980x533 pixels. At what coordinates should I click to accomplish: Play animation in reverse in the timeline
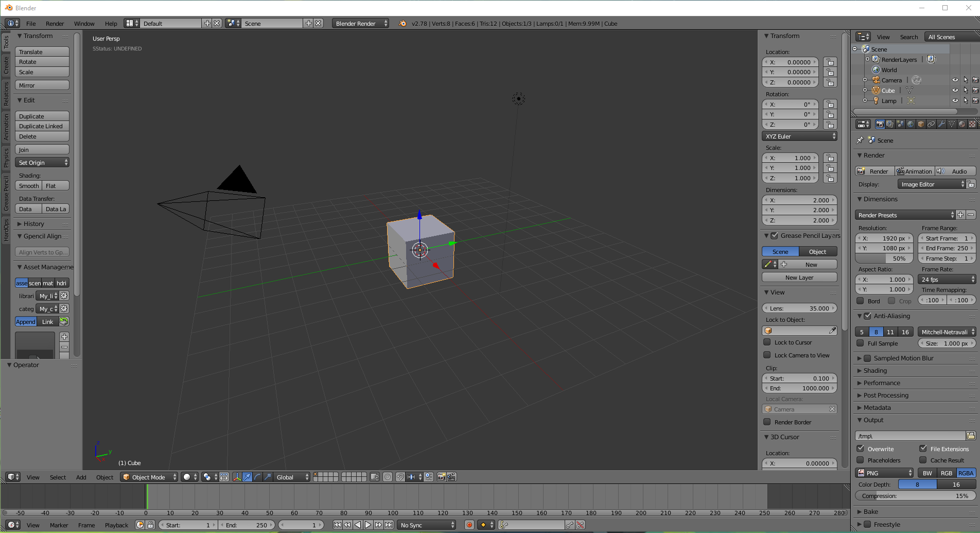(358, 525)
